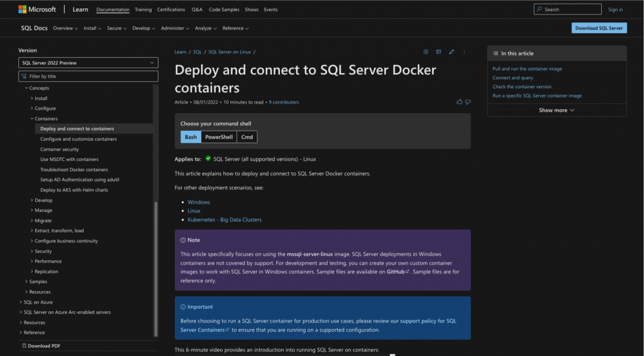This screenshot has height=356, width=644.
Task: Click the green checkmark beside SQL Server
Action: [x=208, y=159]
